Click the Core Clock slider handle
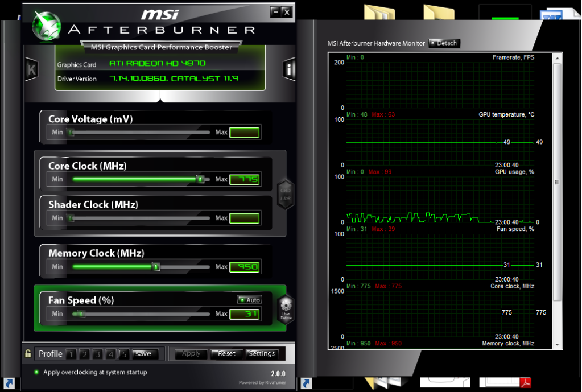582x392 pixels. [x=200, y=179]
